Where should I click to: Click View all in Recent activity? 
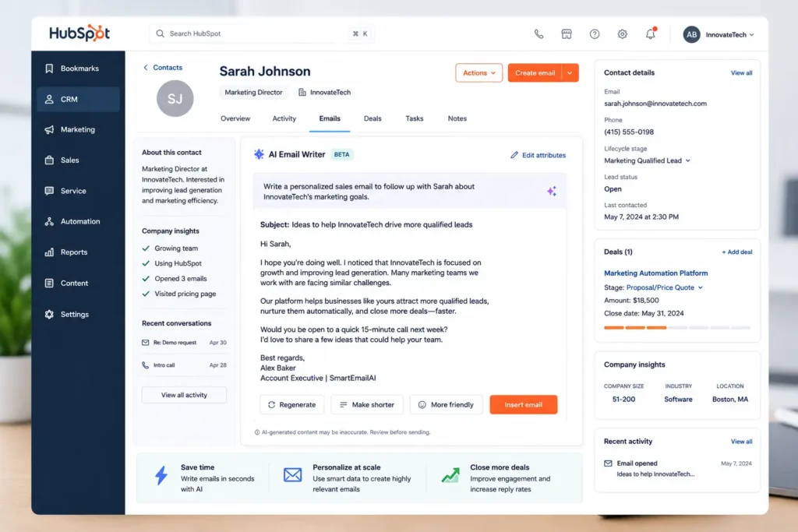pyautogui.click(x=742, y=442)
